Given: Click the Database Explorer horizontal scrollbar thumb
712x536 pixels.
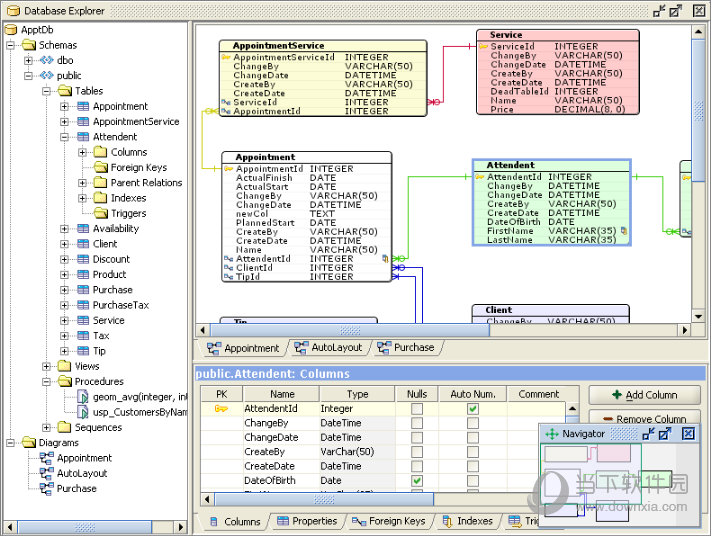Looking at the screenshot, I should 85,527.
